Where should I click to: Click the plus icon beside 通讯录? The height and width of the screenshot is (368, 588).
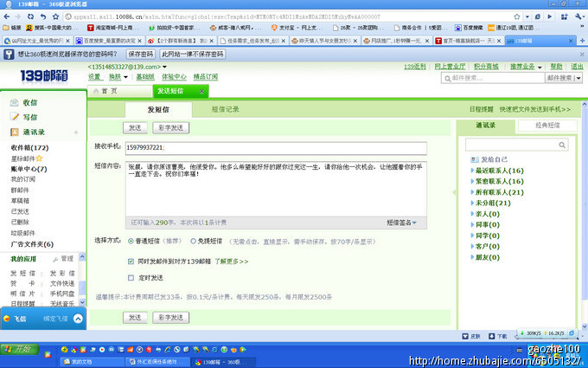[76, 132]
